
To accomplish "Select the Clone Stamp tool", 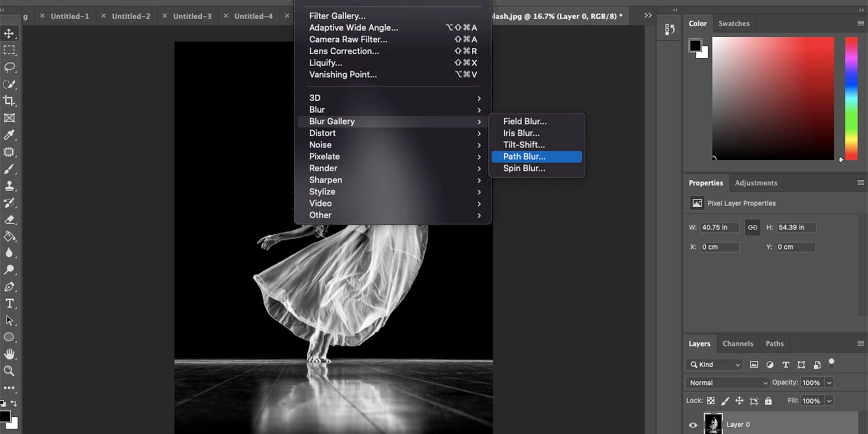I will [x=9, y=185].
